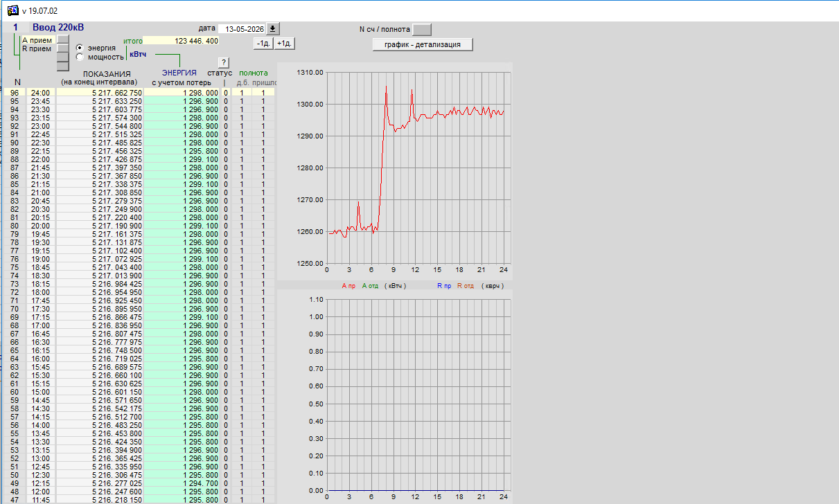
Task: Select the 15:00 time cell
Action: 41,391
